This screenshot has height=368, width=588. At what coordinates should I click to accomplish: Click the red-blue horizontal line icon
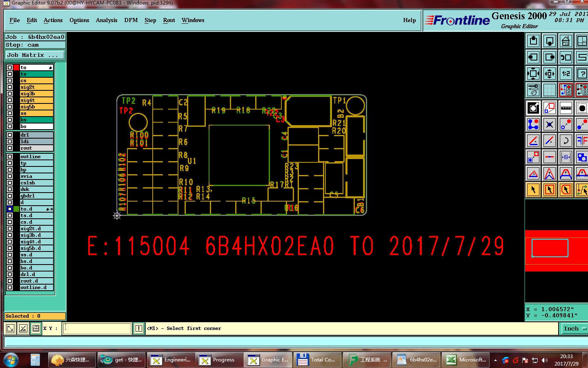coord(550,157)
